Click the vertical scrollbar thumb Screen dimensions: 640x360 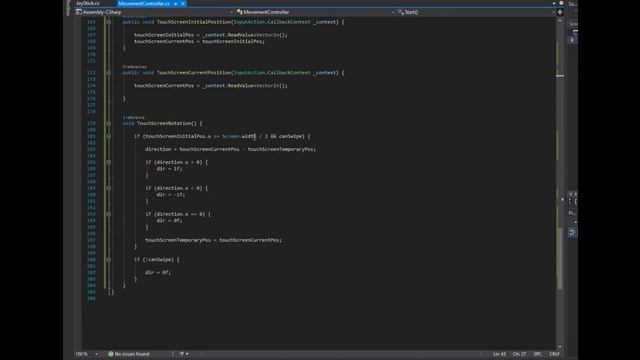560,259
